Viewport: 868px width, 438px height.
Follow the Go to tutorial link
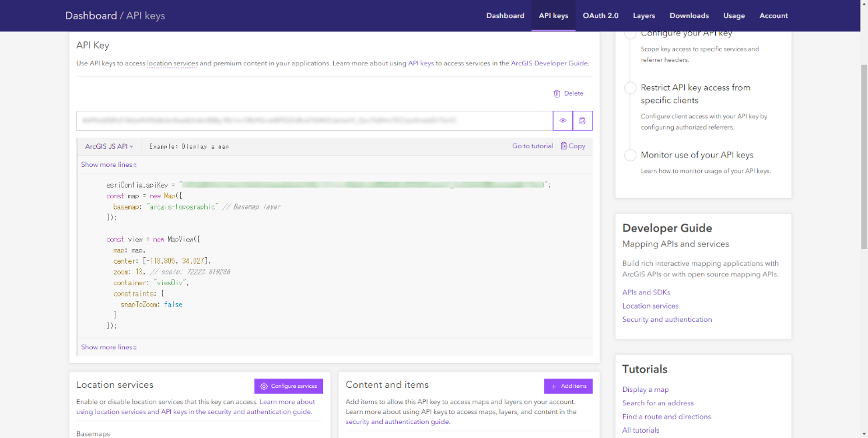tap(533, 146)
